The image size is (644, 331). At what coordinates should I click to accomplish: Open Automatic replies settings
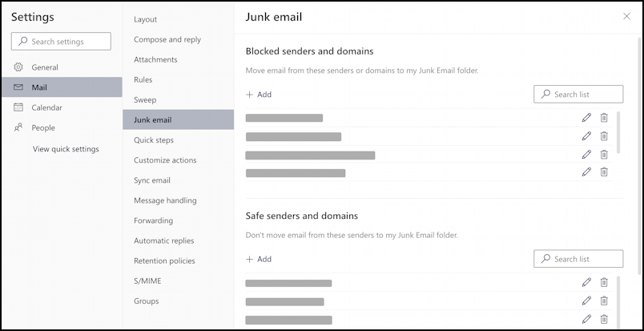163,240
